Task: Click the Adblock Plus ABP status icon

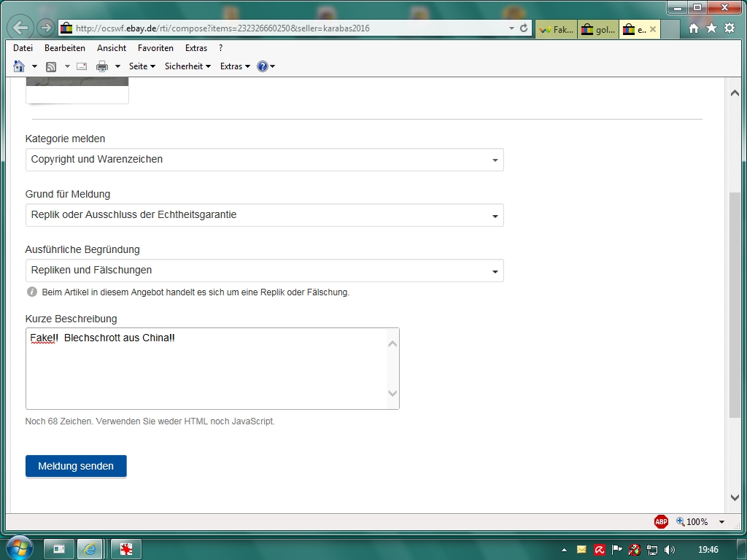Action: (661, 522)
